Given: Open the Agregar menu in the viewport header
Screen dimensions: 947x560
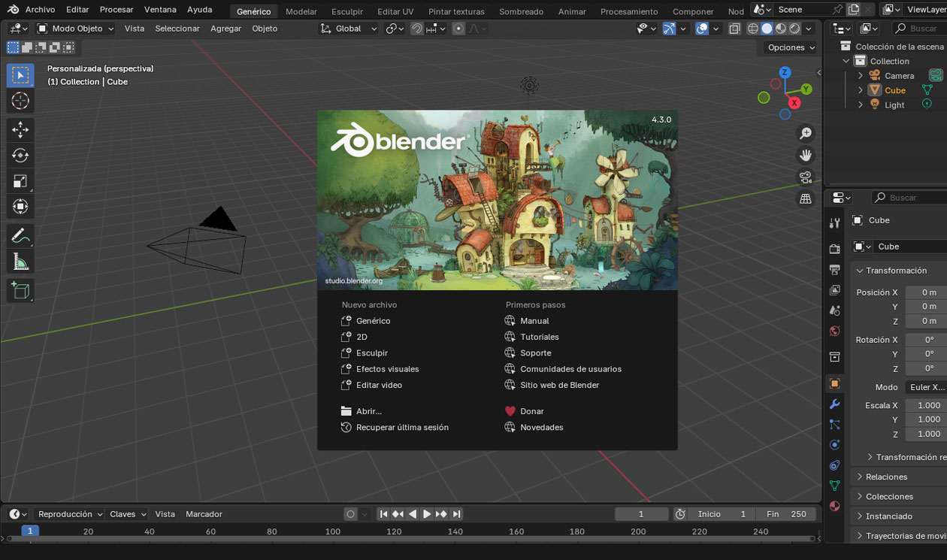Looking at the screenshot, I should [225, 29].
